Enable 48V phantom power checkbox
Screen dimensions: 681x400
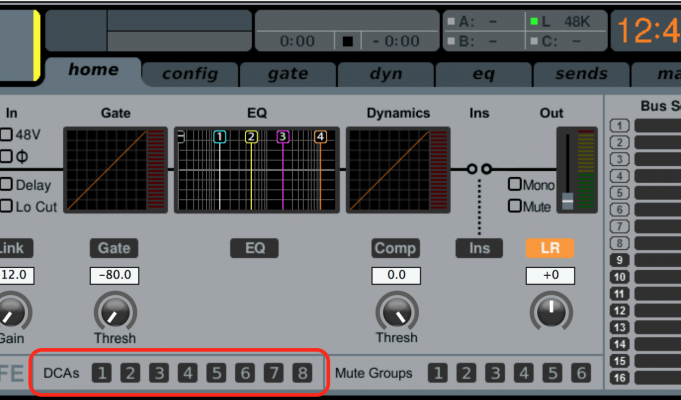[x=6, y=134]
